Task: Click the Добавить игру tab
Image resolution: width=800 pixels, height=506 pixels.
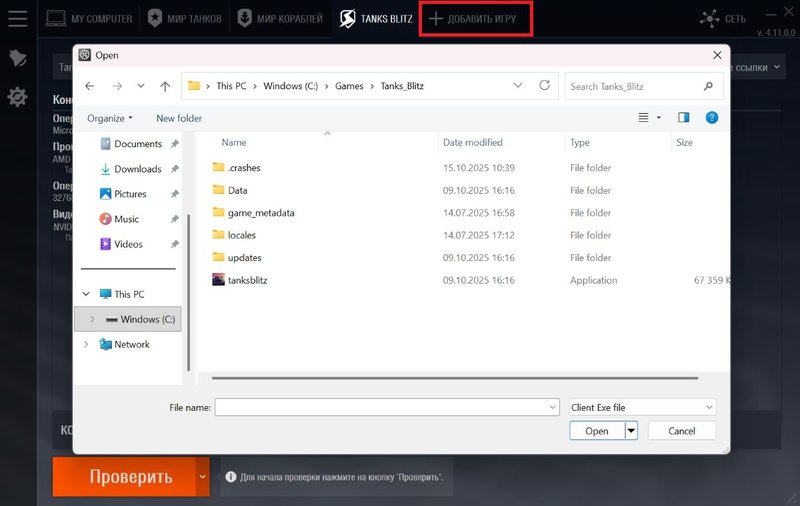Action: click(x=476, y=19)
